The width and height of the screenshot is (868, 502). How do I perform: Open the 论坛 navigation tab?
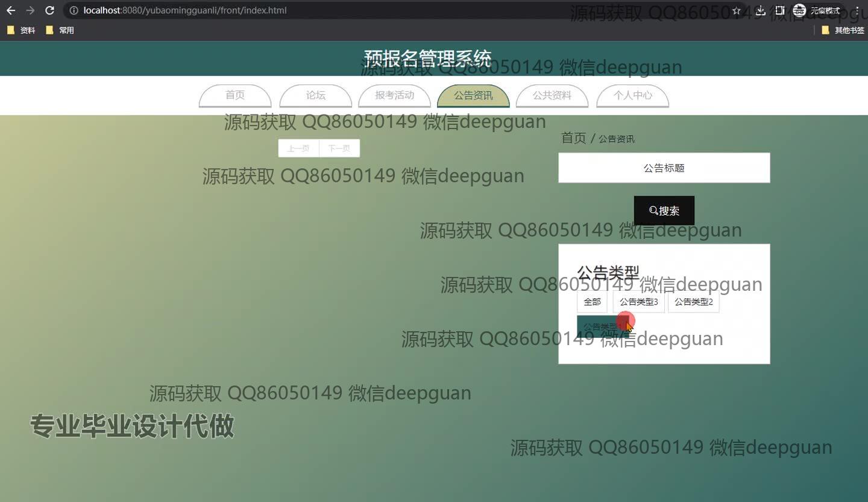[316, 95]
